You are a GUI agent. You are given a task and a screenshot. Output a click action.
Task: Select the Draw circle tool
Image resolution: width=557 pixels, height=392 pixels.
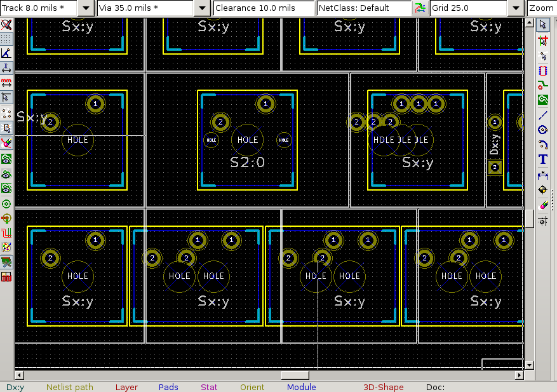(x=543, y=129)
